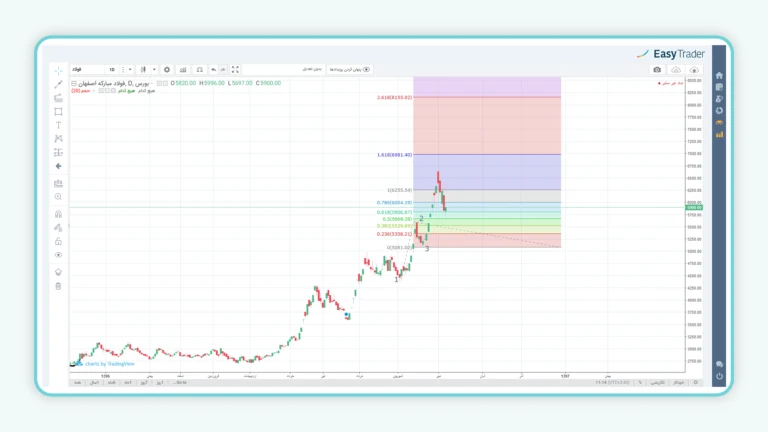768x432 pixels.
Task: Click the EasyTrader logo
Action: click(x=671, y=54)
